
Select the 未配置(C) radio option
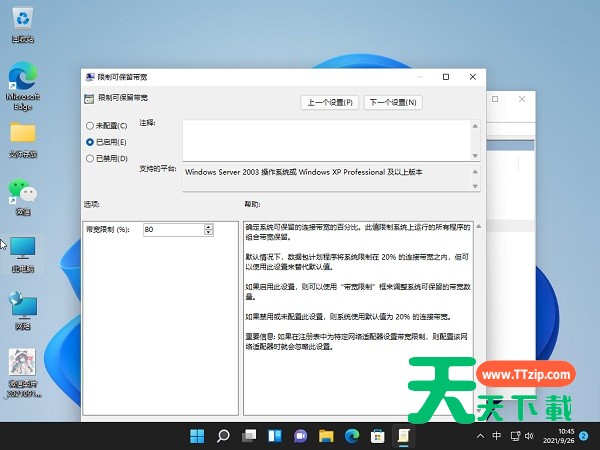pos(90,126)
